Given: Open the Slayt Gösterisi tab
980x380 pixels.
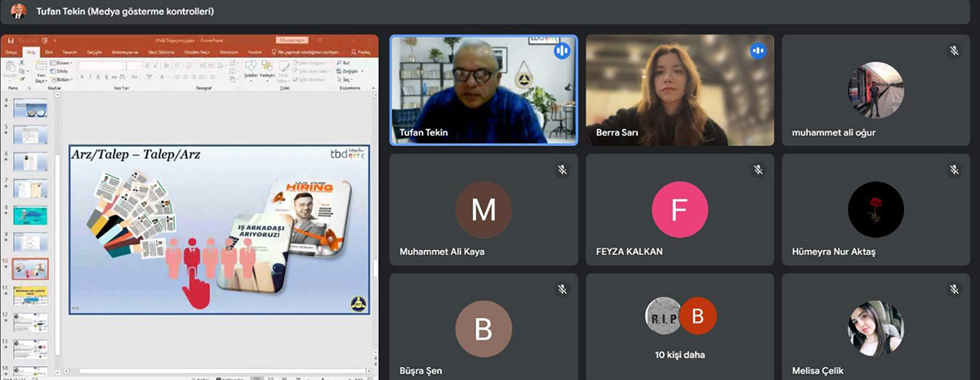Looking at the screenshot, I should click(x=163, y=51).
